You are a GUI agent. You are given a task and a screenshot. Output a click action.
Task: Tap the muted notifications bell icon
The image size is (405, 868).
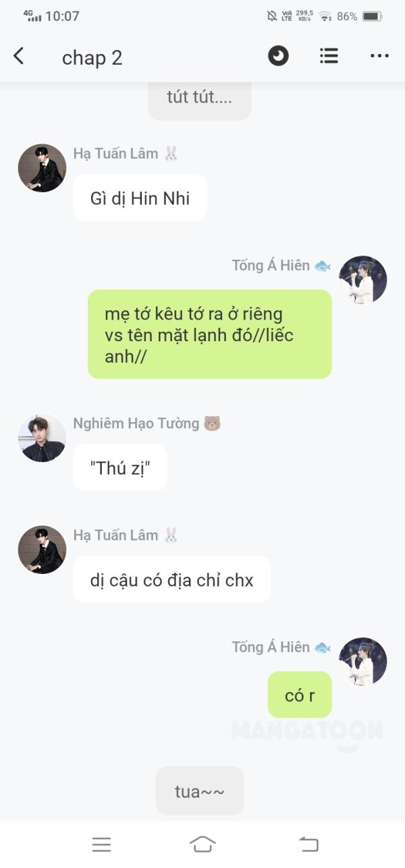pos(272,16)
